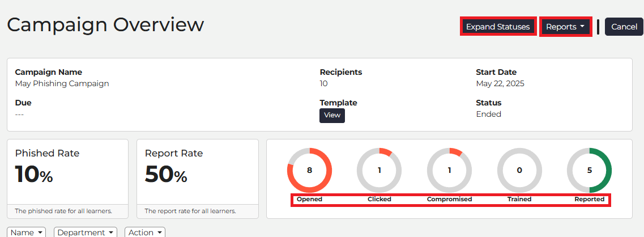Click the Expand Statuses button
Viewport: 644px width, 237px height.
click(x=498, y=27)
